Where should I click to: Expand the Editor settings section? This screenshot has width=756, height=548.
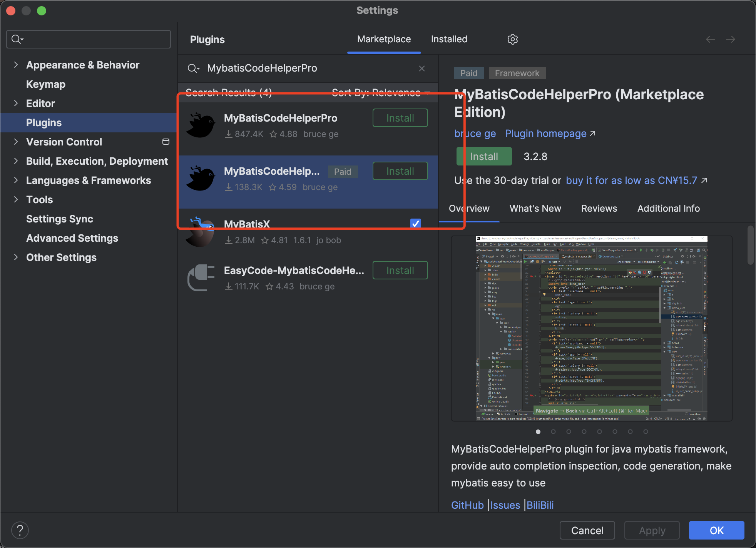click(x=16, y=103)
